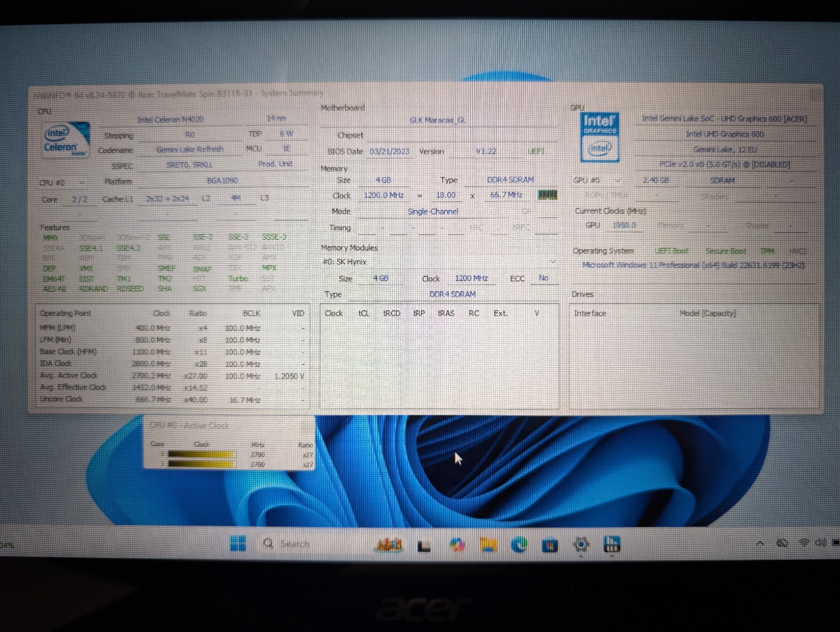This screenshot has height=632, width=840.
Task: Click the 6 W TDP value
Action: point(286,134)
